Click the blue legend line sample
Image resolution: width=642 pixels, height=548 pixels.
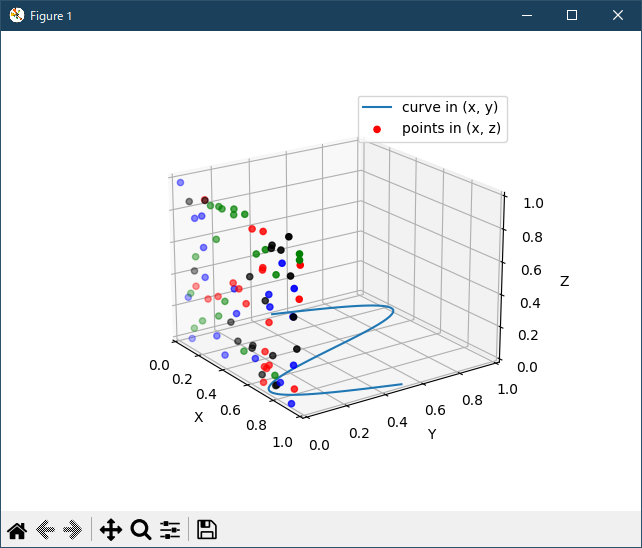coord(377,107)
